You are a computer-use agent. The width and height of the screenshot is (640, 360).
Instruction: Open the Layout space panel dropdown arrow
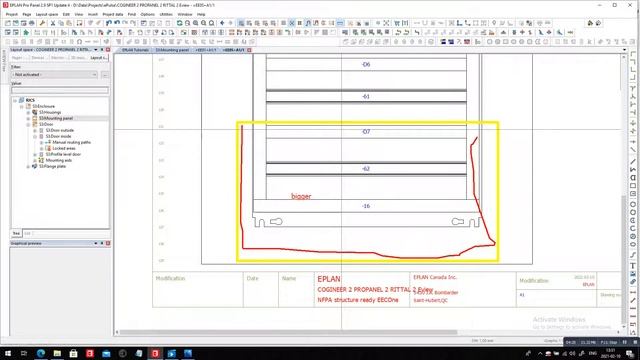(x=96, y=50)
